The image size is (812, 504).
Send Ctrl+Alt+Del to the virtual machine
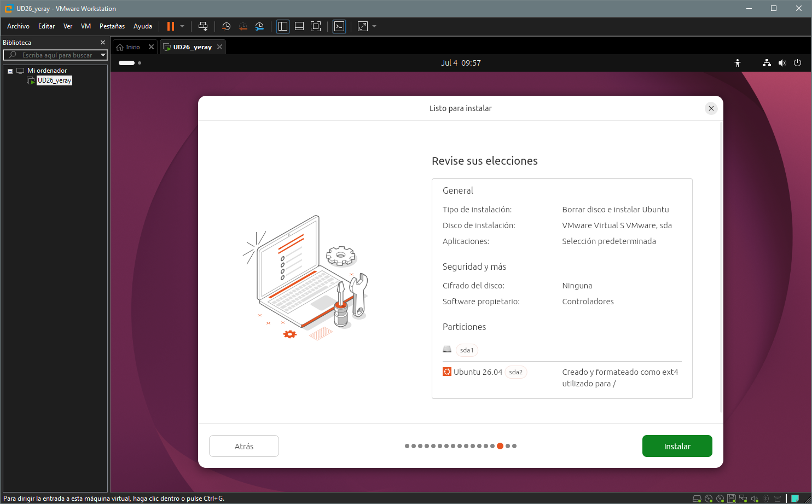[x=203, y=26]
